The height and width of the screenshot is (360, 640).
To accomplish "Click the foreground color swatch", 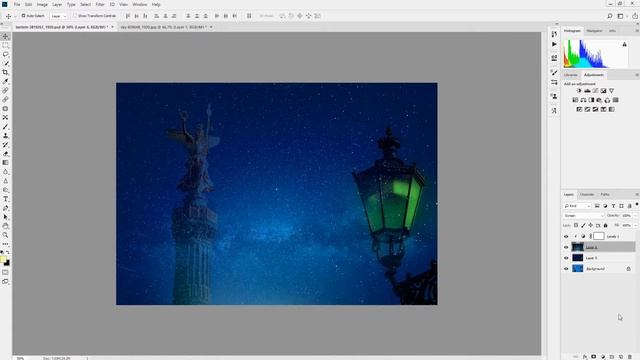I will tap(3, 260).
